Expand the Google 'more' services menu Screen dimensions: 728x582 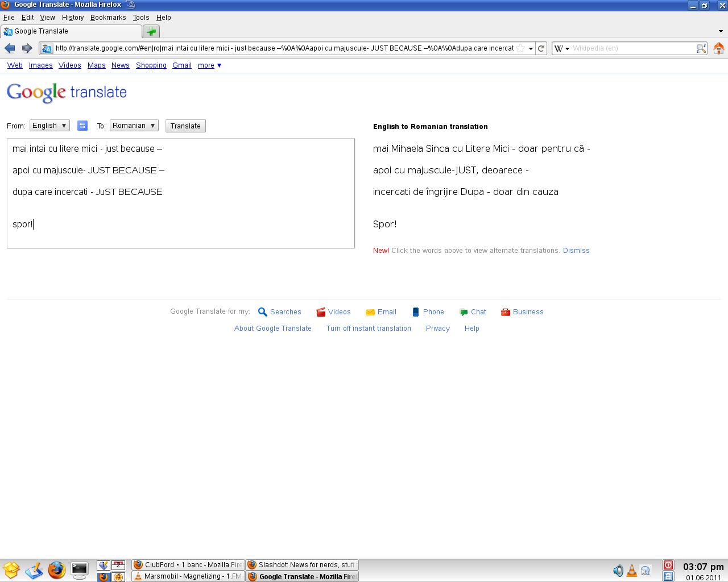point(209,65)
